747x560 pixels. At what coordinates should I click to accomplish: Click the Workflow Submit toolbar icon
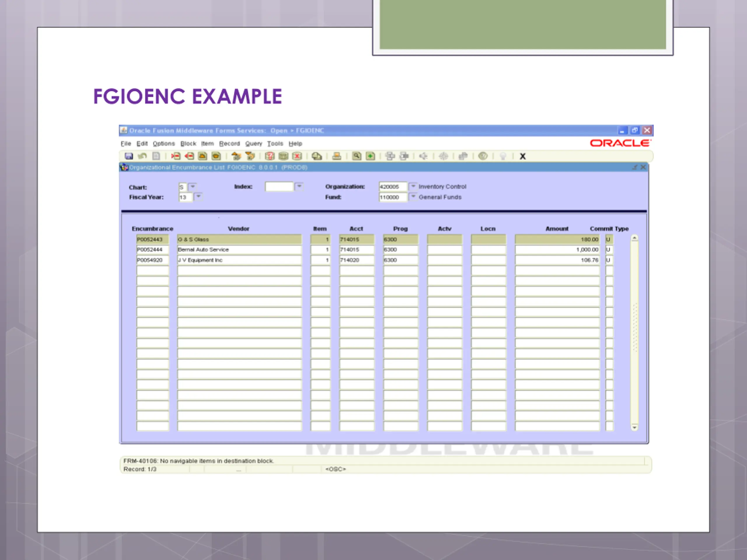(x=390, y=156)
